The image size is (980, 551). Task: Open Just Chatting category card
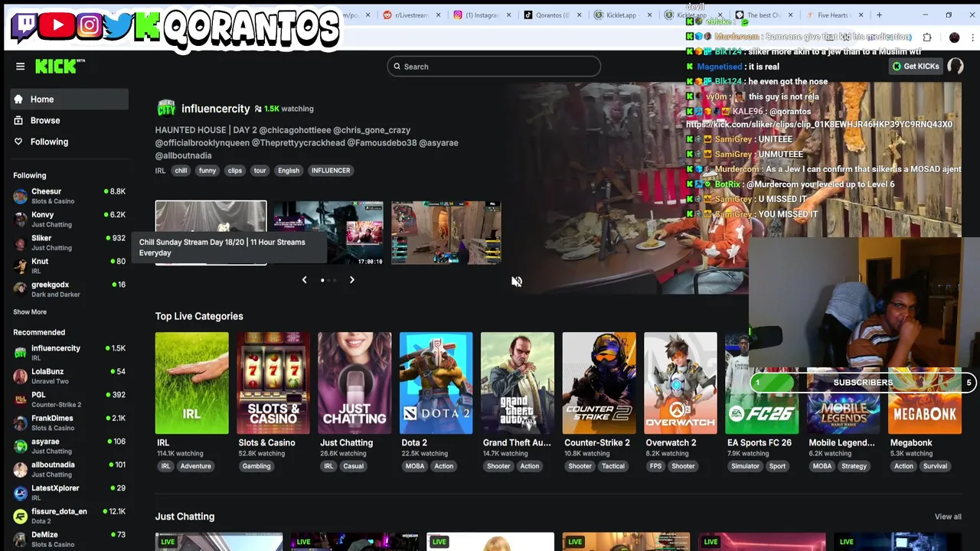(354, 383)
